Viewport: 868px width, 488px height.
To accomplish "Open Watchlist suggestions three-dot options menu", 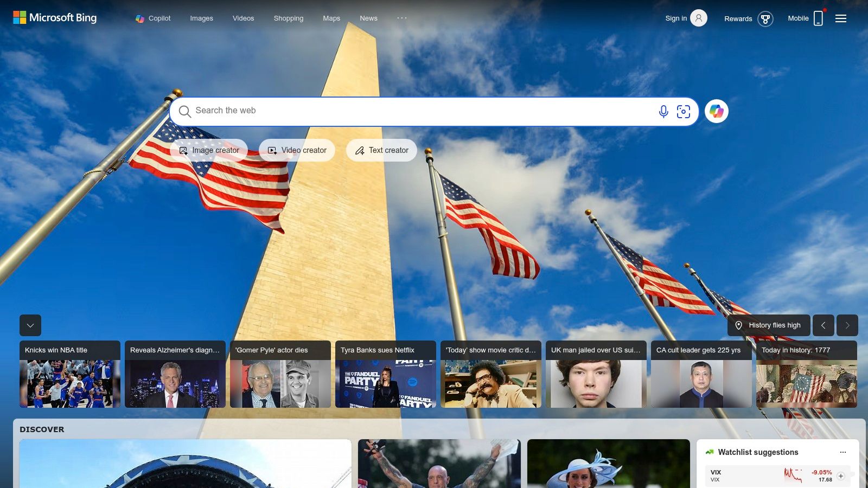I will (x=843, y=452).
